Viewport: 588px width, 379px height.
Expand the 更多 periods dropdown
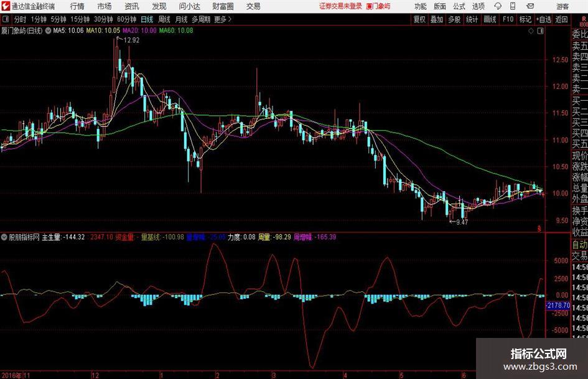click(223, 19)
